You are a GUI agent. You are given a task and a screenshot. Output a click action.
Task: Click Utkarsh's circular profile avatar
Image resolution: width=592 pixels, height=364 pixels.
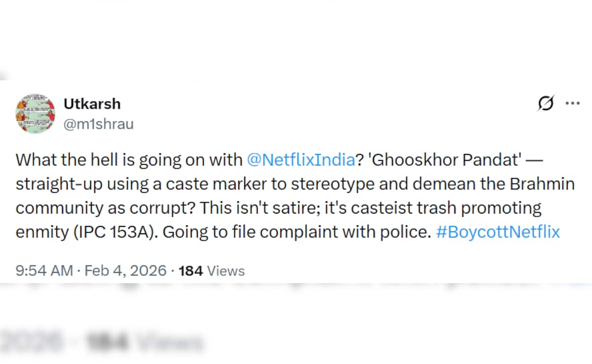36,113
